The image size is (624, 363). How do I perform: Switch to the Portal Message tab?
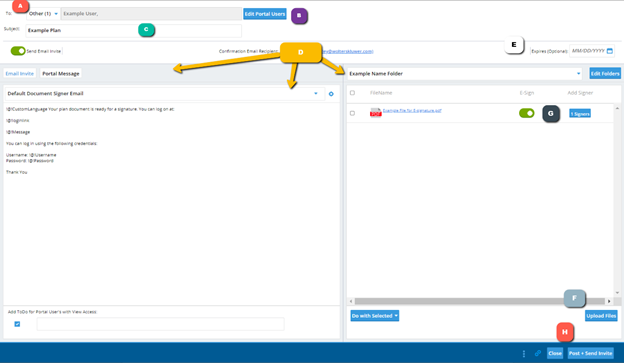point(60,74)
